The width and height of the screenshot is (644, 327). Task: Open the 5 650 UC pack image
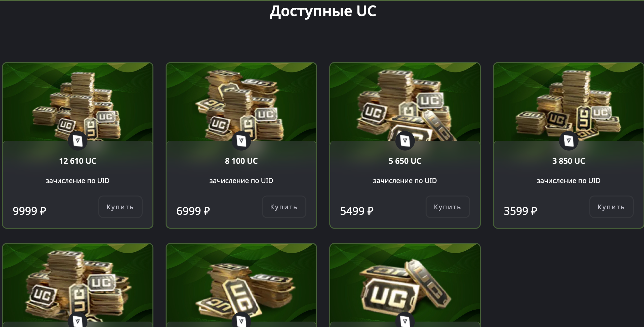(405, 102)
